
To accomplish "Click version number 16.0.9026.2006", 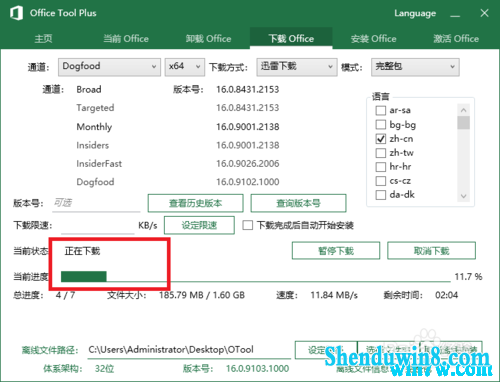I will coord(248,164).
